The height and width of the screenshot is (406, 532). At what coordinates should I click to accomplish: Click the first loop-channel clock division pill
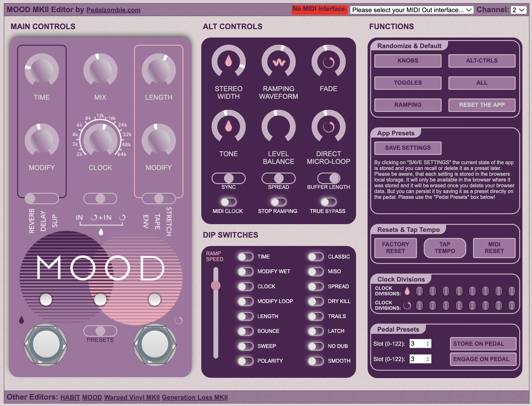[x=420, y=305]
